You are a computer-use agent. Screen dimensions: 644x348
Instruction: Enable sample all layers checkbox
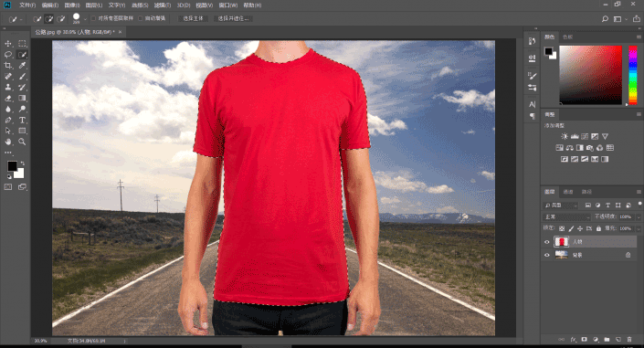(x=94, y=18)
